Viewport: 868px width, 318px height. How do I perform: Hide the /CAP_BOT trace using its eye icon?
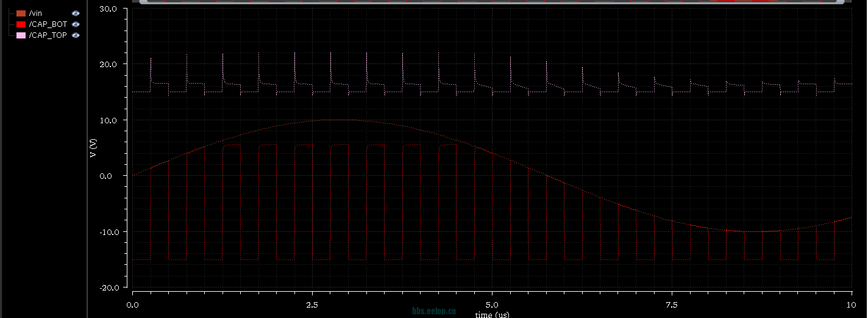[76, 24]
